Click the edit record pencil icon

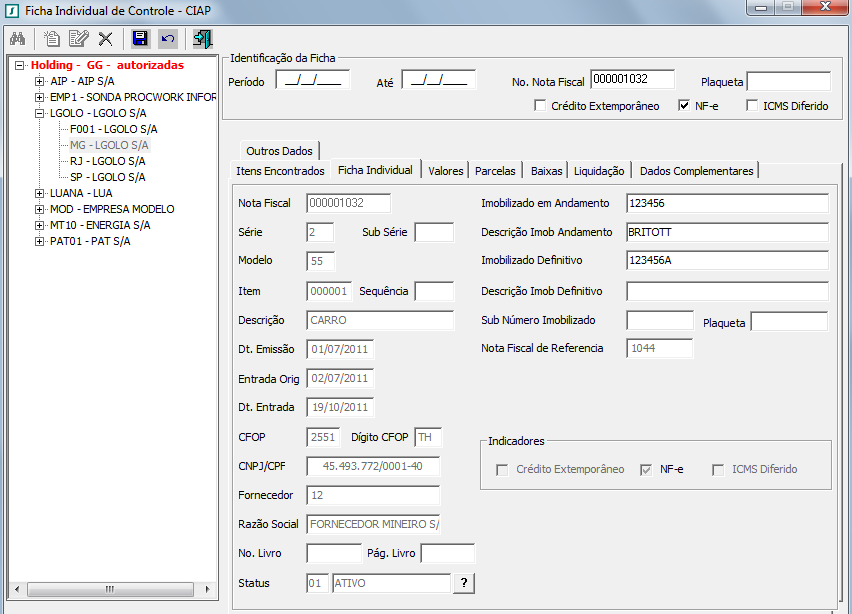click(x=78, y=39)
